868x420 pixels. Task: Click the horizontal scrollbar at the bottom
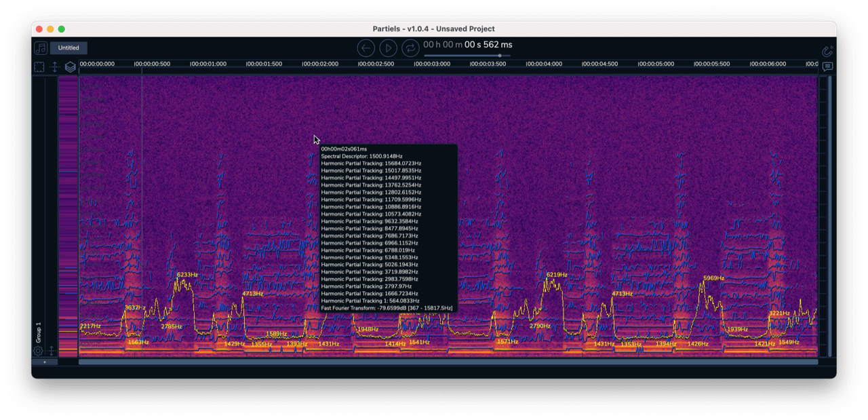pos(448,362)
